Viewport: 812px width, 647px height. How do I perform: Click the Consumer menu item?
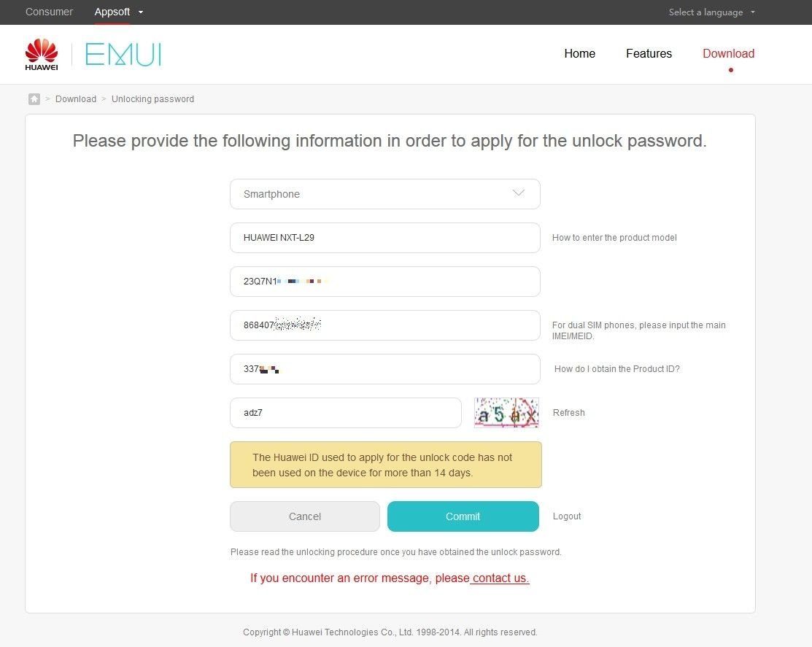click(x=49, y=12)
